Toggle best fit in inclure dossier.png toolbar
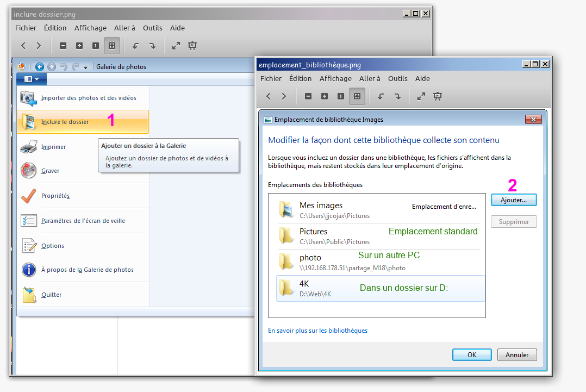 click(111, 46)
